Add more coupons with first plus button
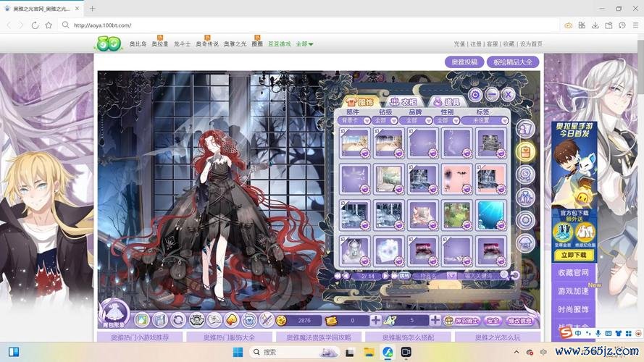The height and width of the screenshot is (362, 644). coord(375,321)
